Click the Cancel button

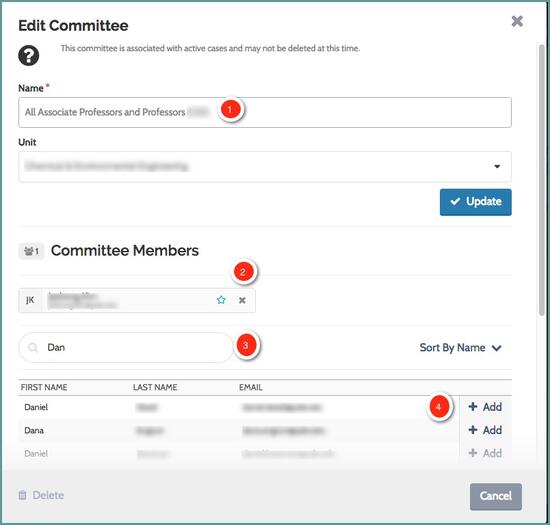(x=496, y=496)
